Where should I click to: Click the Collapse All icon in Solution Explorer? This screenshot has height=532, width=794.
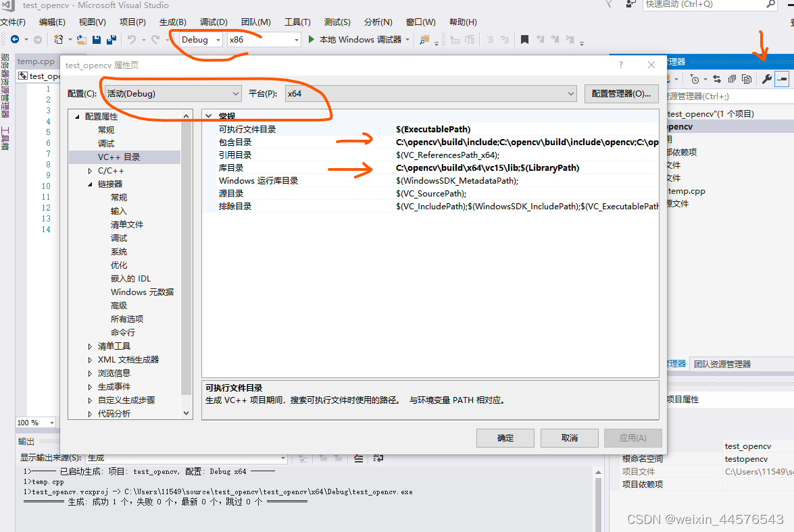732,79
